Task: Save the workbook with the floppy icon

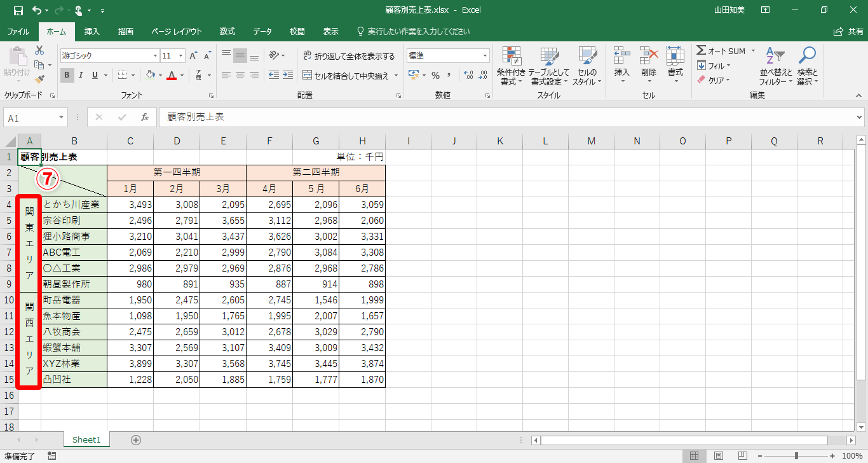Action: click(18, 10)
